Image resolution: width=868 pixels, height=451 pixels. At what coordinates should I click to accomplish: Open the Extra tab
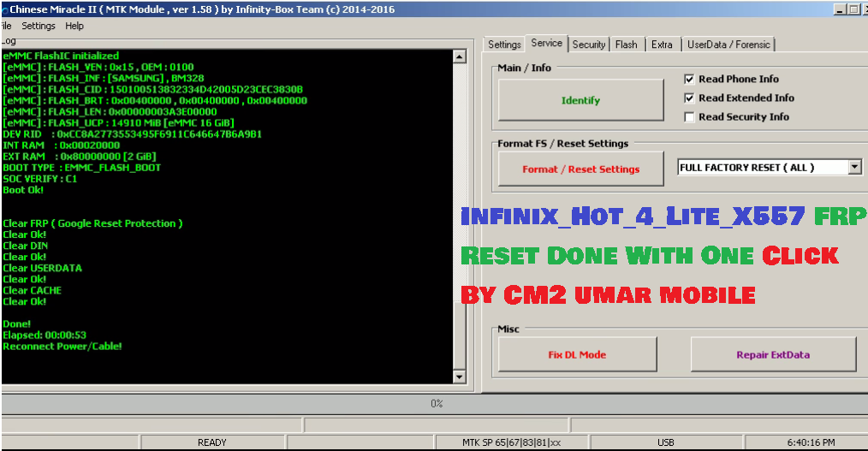click(x=662, y=45)
